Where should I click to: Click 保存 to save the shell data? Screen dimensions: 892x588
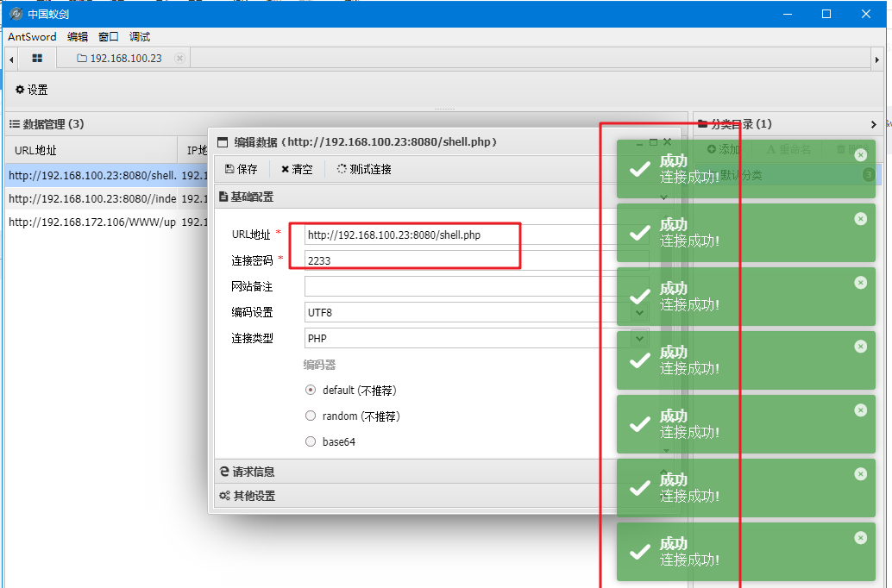(242, 169)
